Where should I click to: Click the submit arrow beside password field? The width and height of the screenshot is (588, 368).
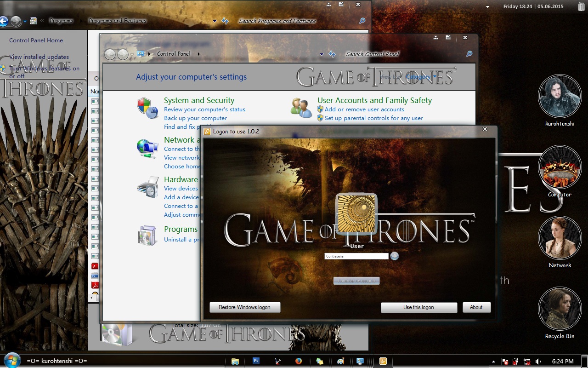pos(394,256)
